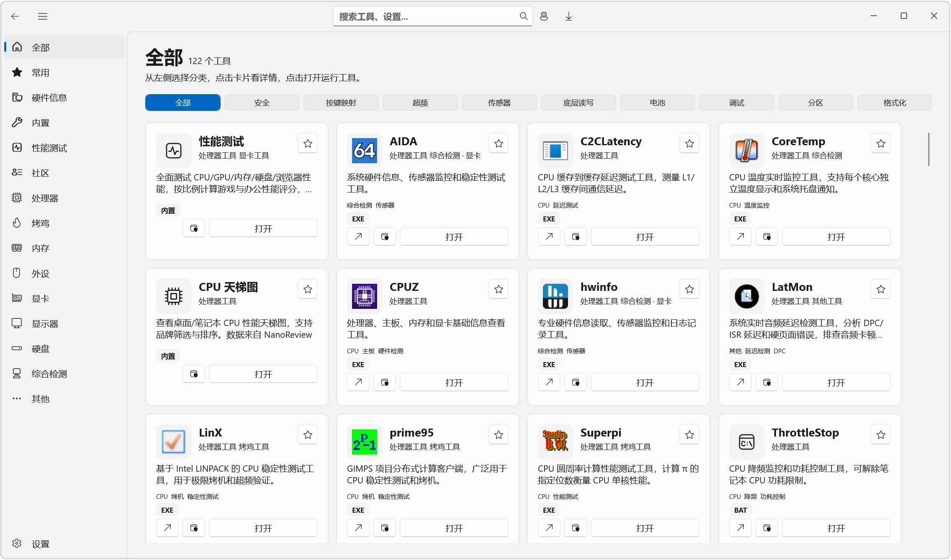This screenshot has height=560, width=951.
Task: Star the ThrottleStop tool card
Action: point(881,435)
